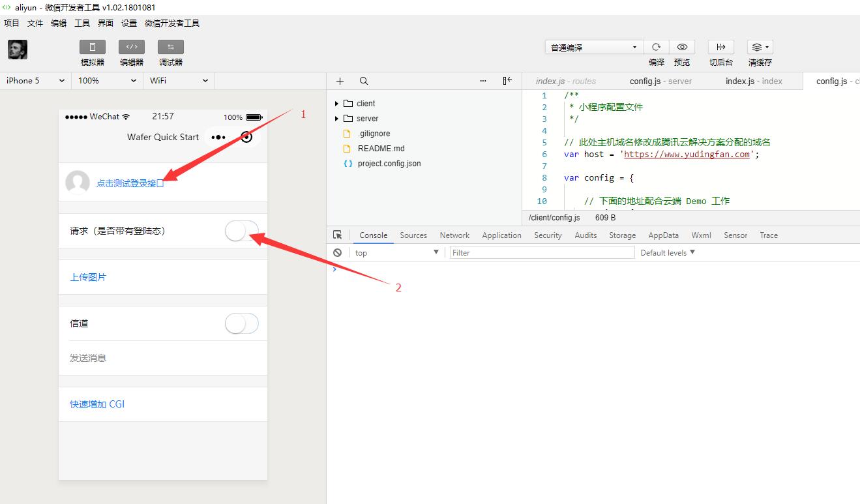This screenshot has height=504, width=860.
Task: Click the Preview (预览) eye icon
Action: pos(682,47)
